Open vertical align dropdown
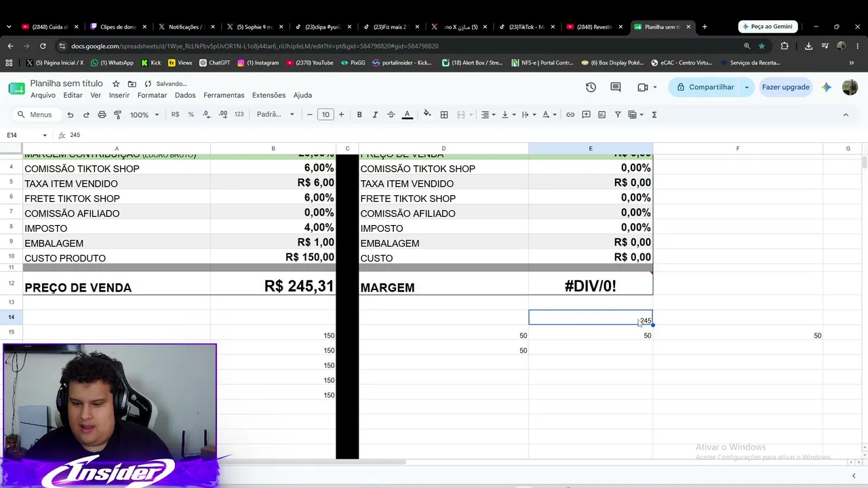Image resolution: width=868 pixels, height=488 pixels. point(508,115)
